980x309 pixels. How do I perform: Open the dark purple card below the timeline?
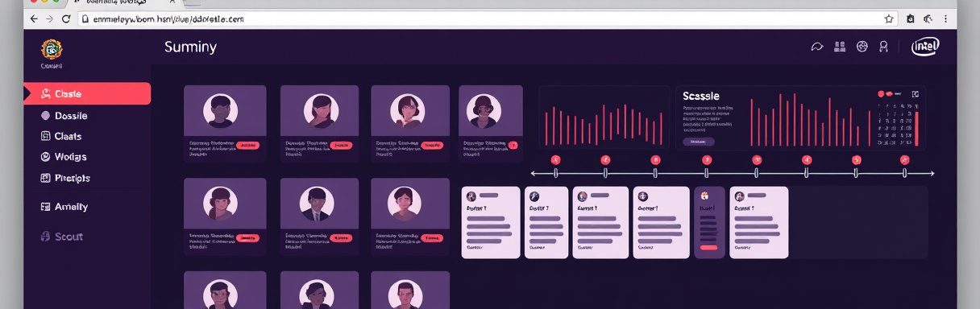click(709, 222)
